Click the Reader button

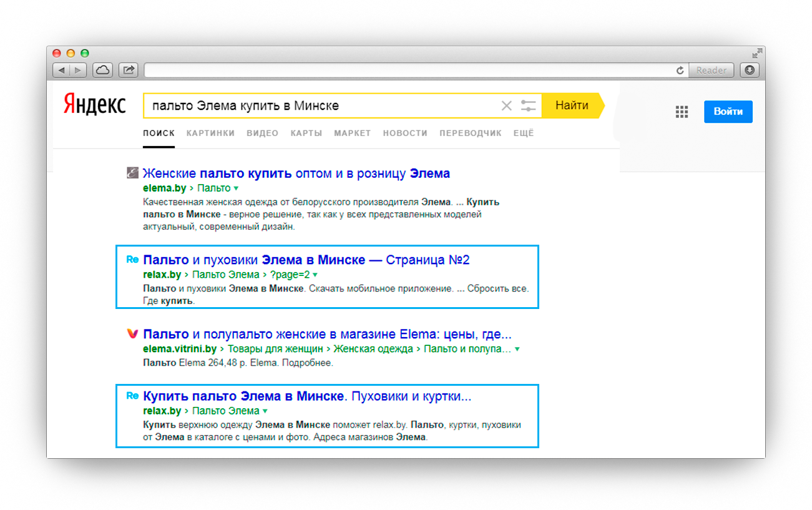[x=712, y=70]
